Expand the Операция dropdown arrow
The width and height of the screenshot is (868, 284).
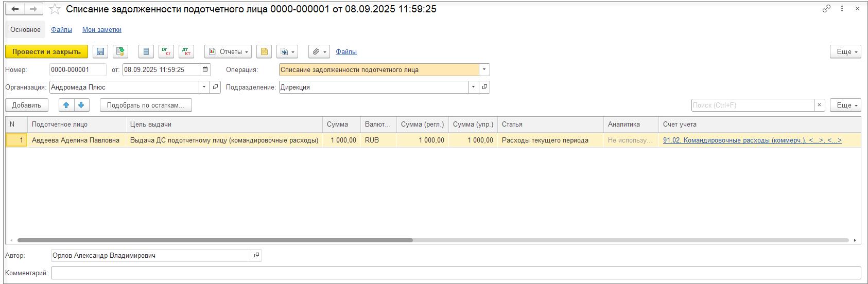coord(484,69)
